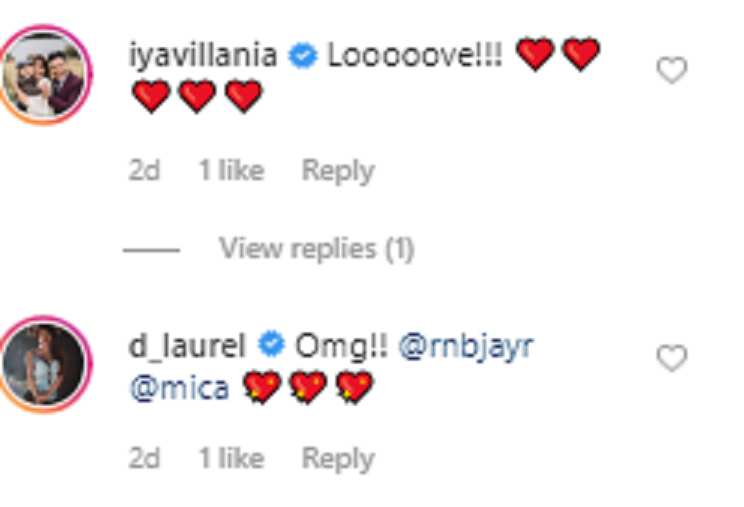Image resolution: width=744 pixels, height=507 pixels.
Task: Click the 2d timestamp on iyavillania's comment
Action: (x=144, y=170)
